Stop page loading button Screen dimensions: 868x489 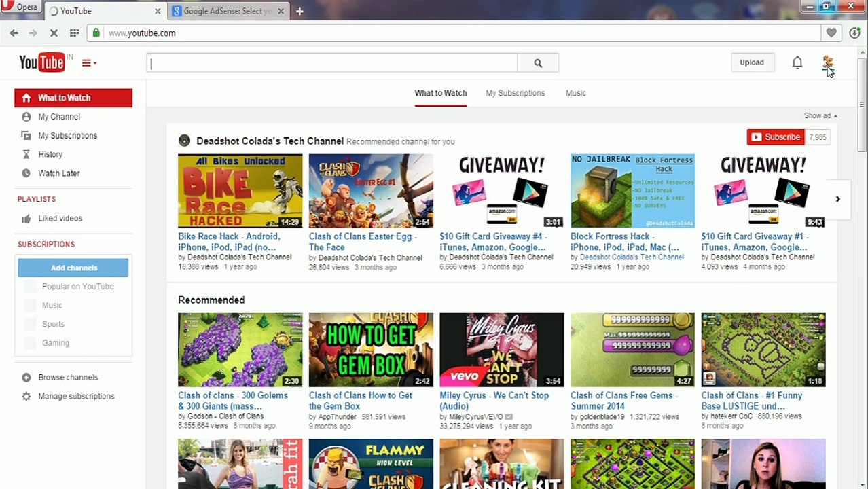click(54, 33)
